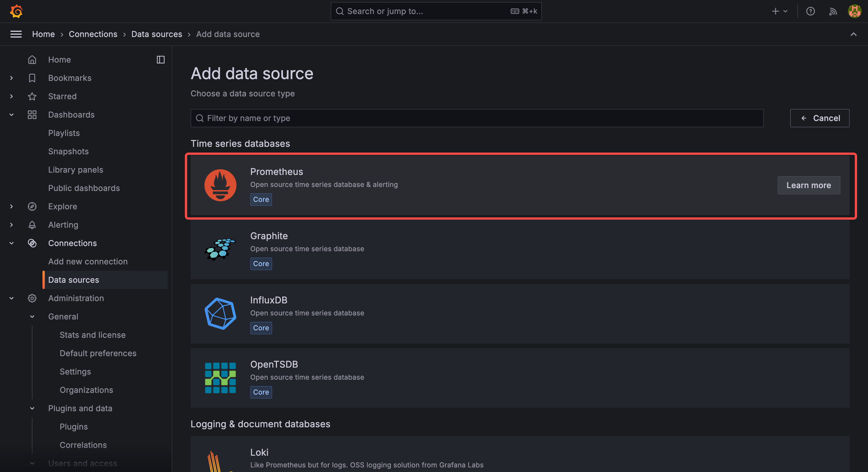Click the InfluxDB polyhedron logo
The height and width of the screenshot is (472, 868).
coord(220,313)
